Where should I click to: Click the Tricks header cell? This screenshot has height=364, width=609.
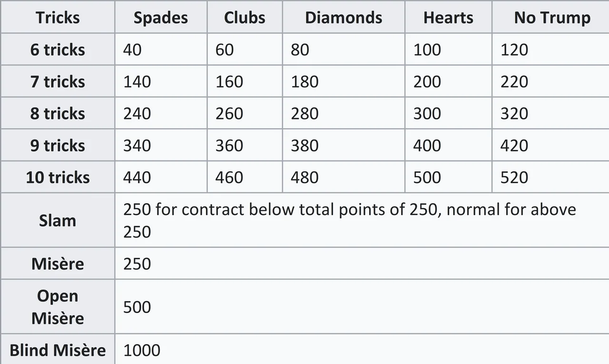58,18
